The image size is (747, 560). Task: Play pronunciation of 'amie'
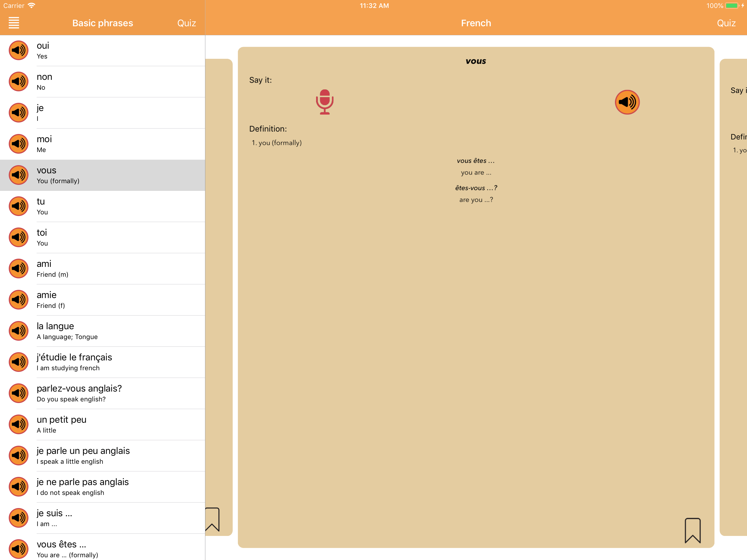(x=19, y=300)
